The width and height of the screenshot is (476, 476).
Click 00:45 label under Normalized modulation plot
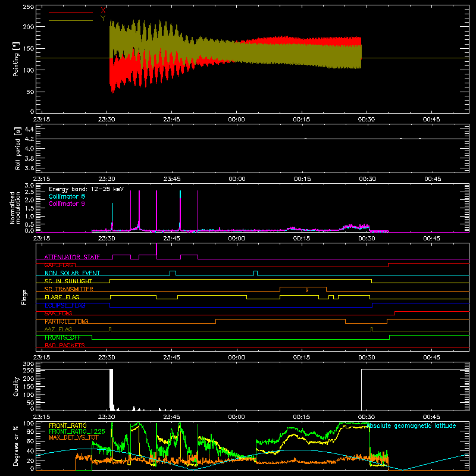point(431,239)
